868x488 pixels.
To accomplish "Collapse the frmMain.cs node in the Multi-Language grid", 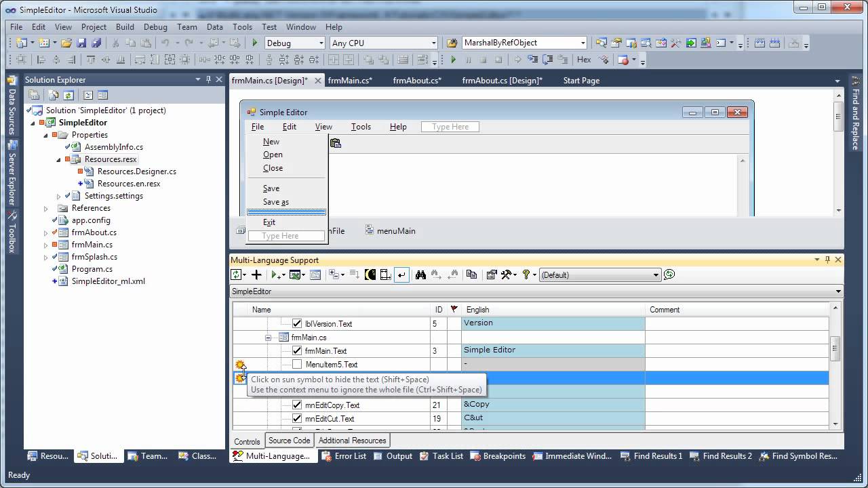I will click(268, 337).
